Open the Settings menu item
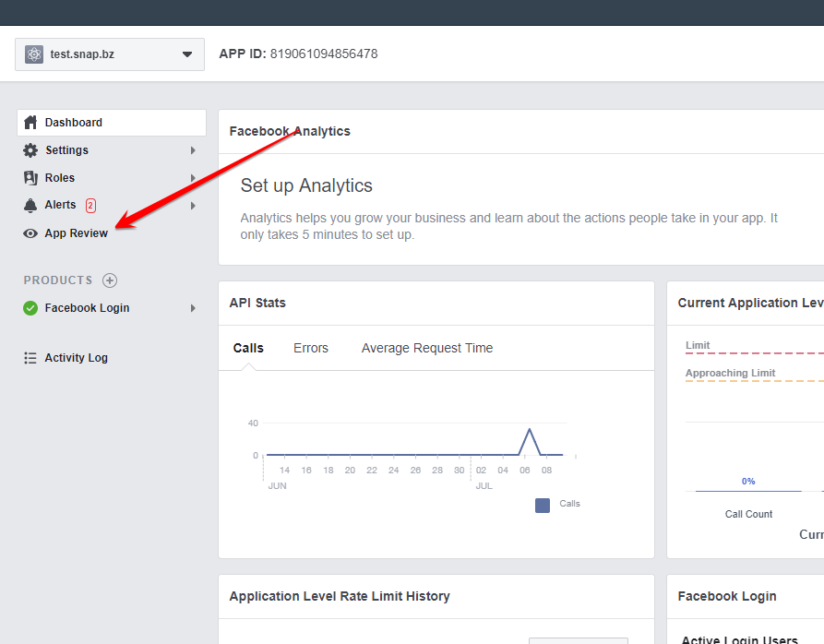824x644 pixels. tap(112, 150)
